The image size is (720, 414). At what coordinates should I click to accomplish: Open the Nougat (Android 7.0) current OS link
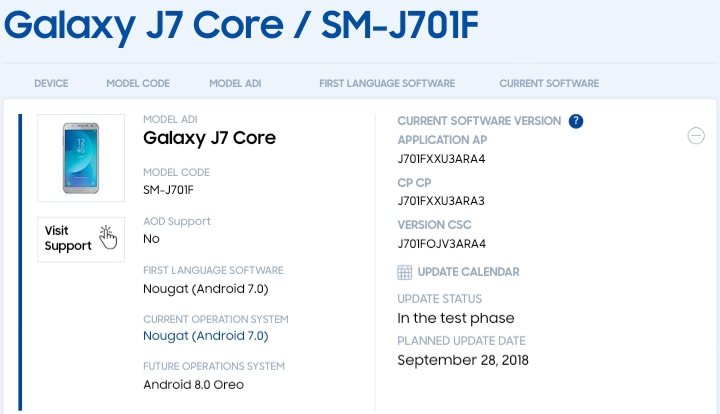point(206,336)
